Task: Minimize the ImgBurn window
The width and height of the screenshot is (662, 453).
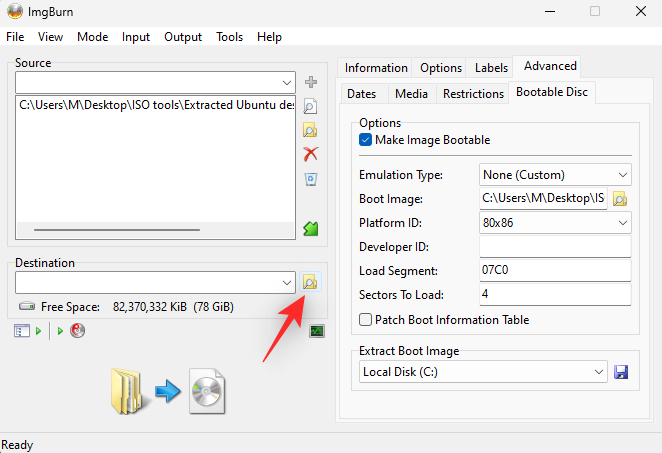Action: click(550, 11)
